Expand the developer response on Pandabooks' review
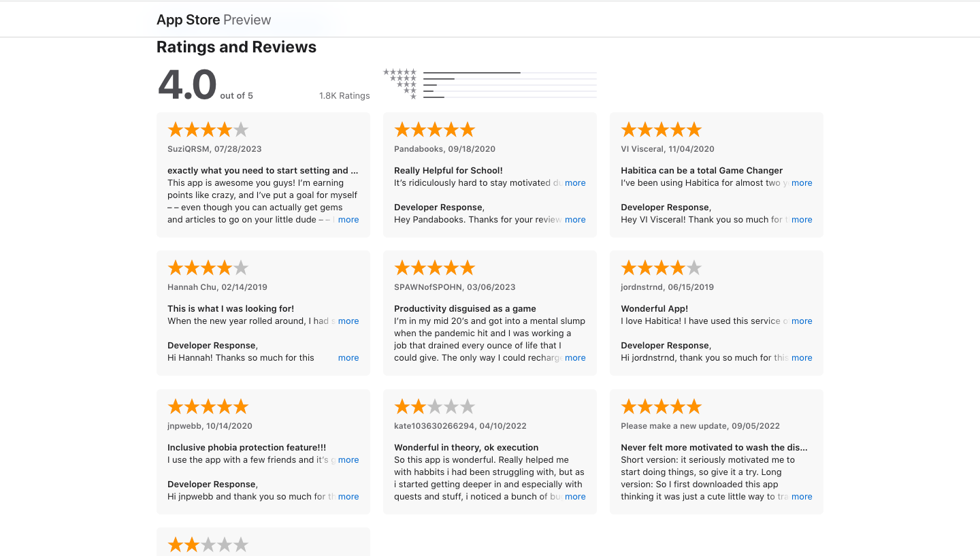 coord(575,219)
